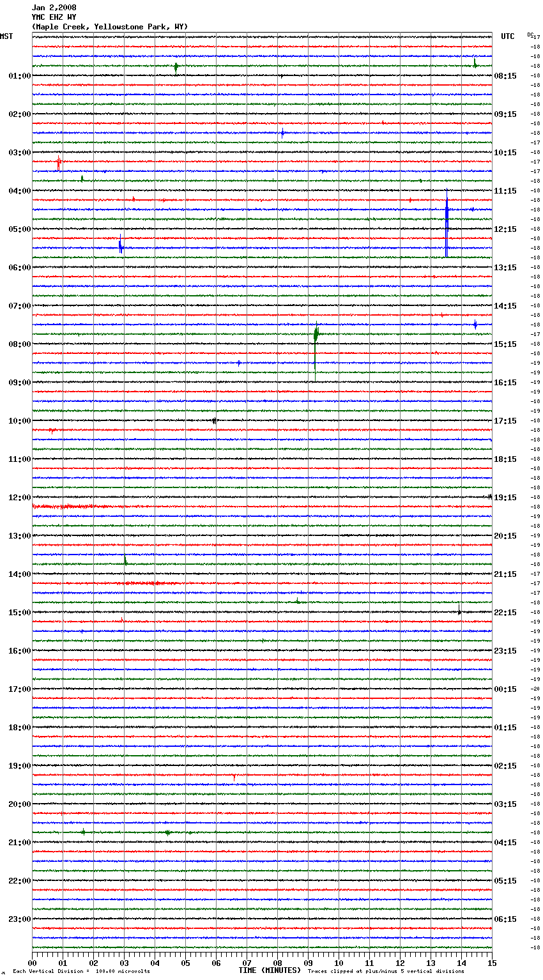Image resolution: width=543 pixels, height=980 pixels.
Task: Click the 04:00 MST time label
Action: pos(19,191)
